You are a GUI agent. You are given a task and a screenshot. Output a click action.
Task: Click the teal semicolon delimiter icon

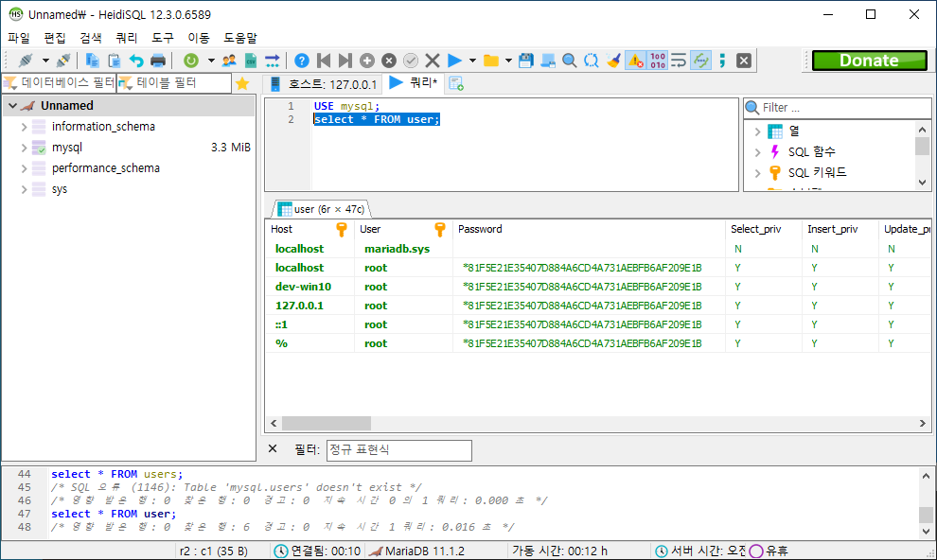point(722,61)
